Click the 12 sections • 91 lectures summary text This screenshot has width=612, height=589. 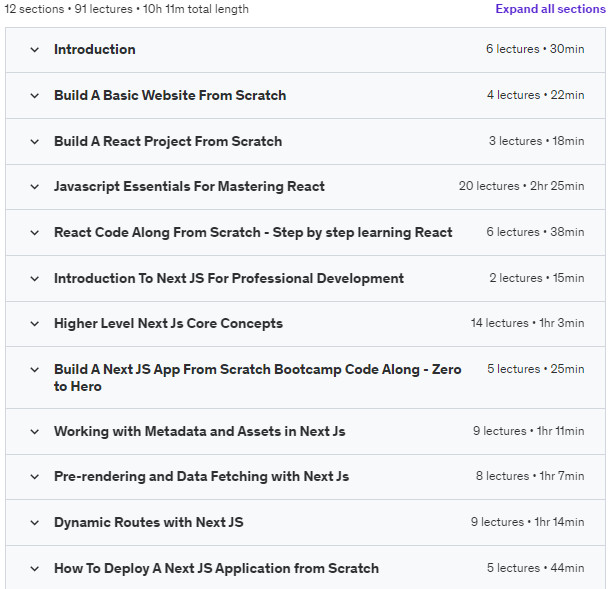[126, 9]
